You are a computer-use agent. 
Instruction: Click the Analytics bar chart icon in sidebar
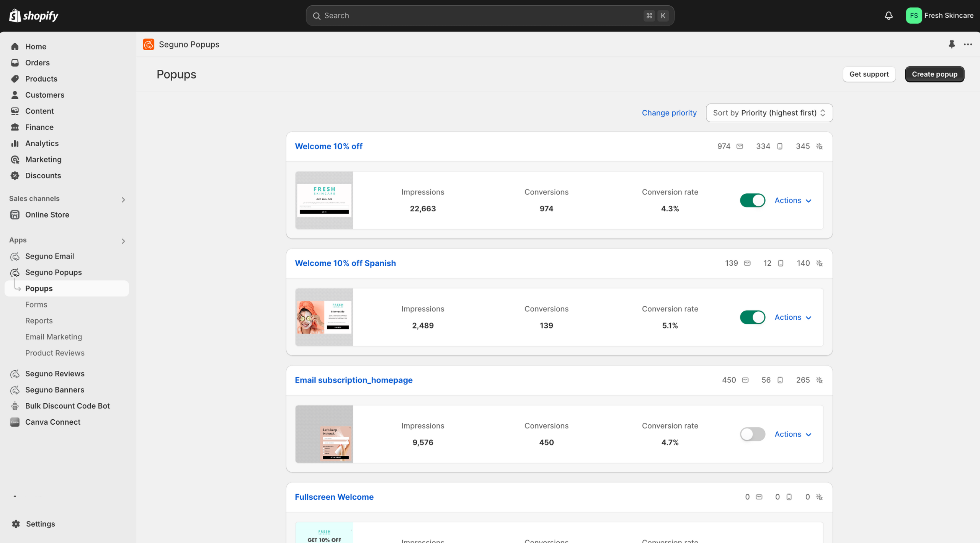15,143
